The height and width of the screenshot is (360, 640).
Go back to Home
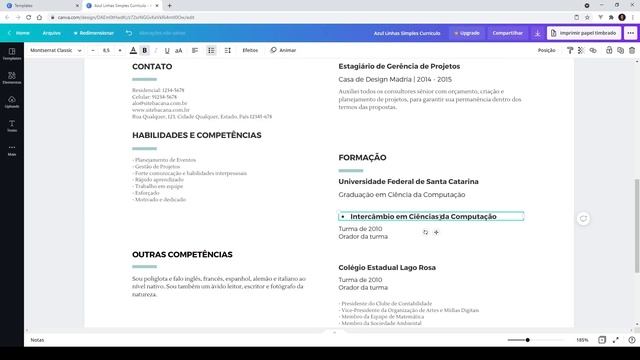(19, 33)
